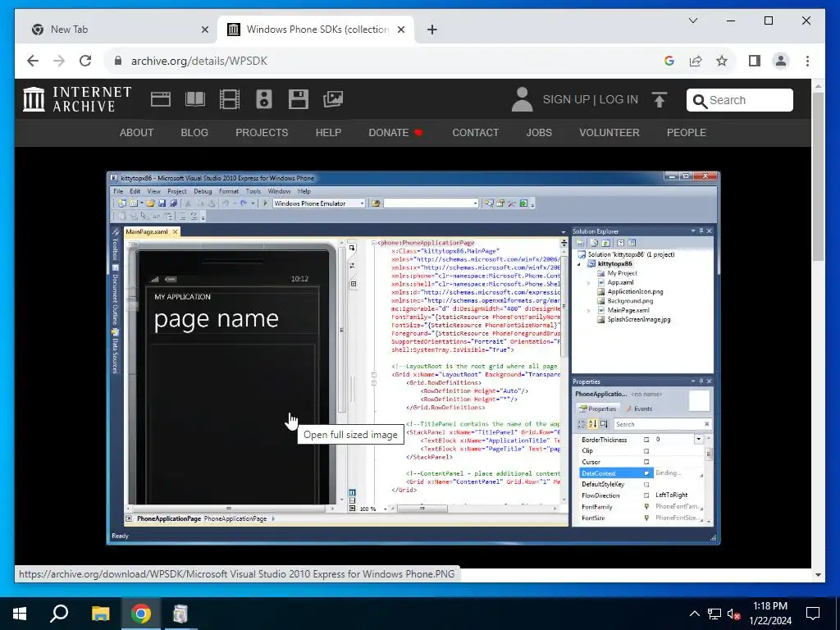Image resolution: width=840 pixels, height=630 pixels.
Task: Open Chrome tab search chevron
Action: pyautogui.click(x=692, y=21)
